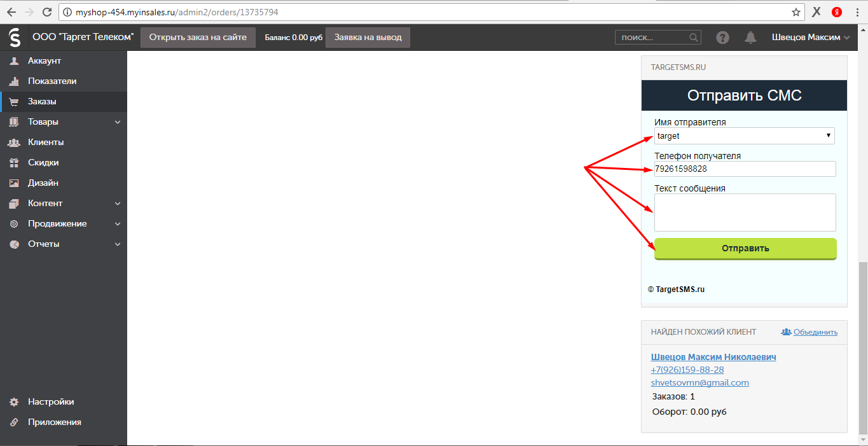
Task: Click the red Yandex extension icon
Action: [837, 12]
